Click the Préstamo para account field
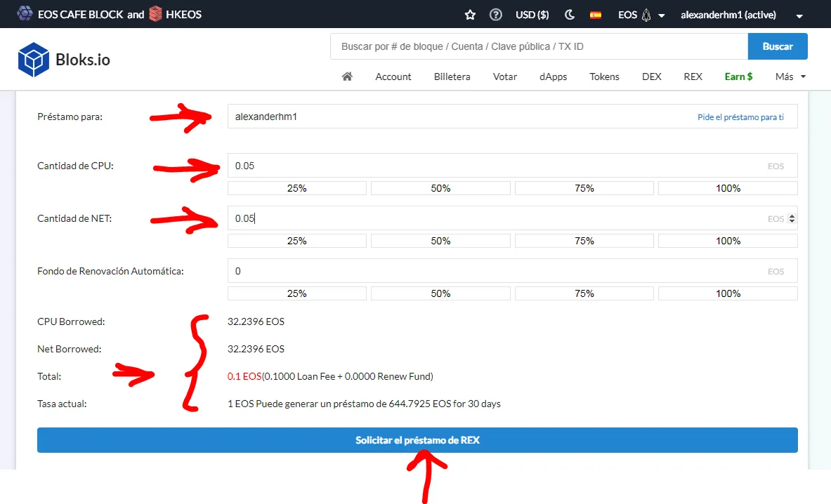 pos(513,117)
